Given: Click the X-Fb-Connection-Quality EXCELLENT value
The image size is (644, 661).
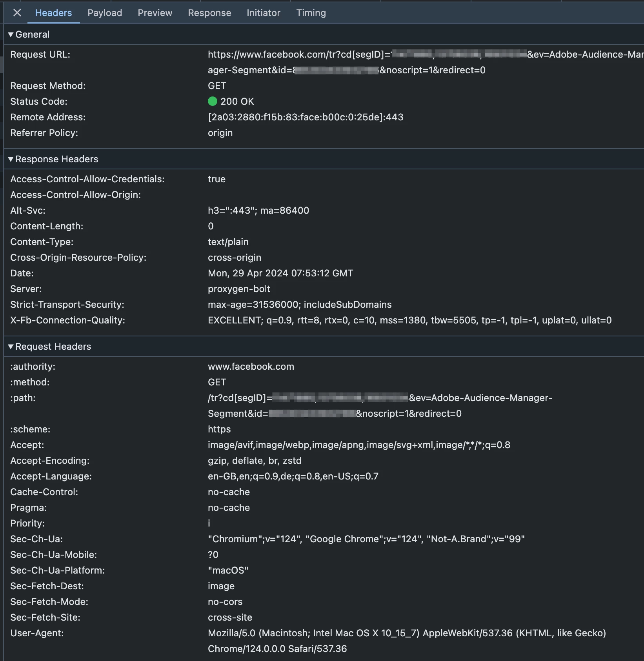Looking at the screenshot, I should tap(409, 320).
